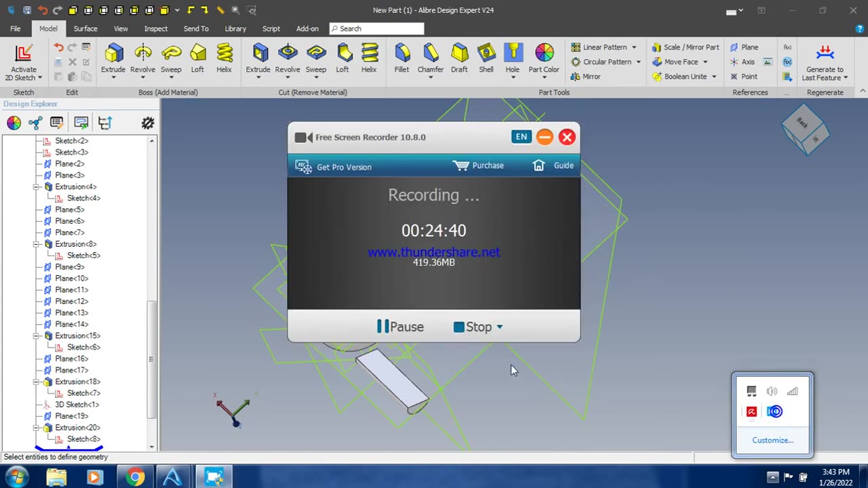Click the Mirror tool
868x488 pixels.
[586, 77]
